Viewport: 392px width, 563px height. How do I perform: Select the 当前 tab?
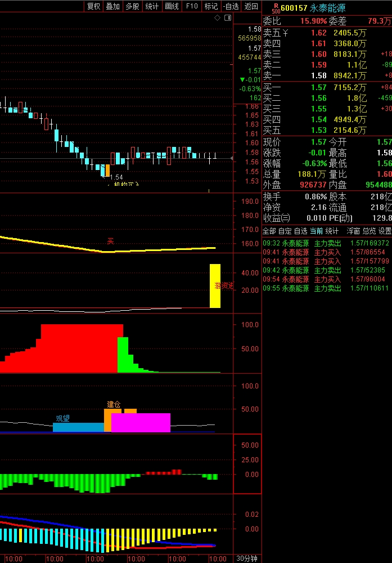point(316,231)
